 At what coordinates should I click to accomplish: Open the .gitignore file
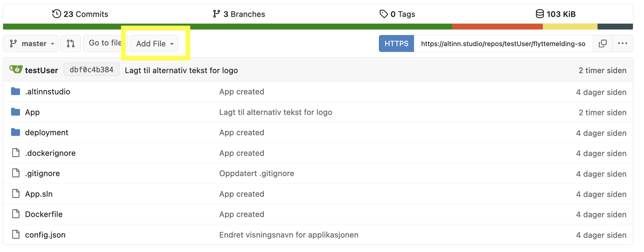click(42, 173)
